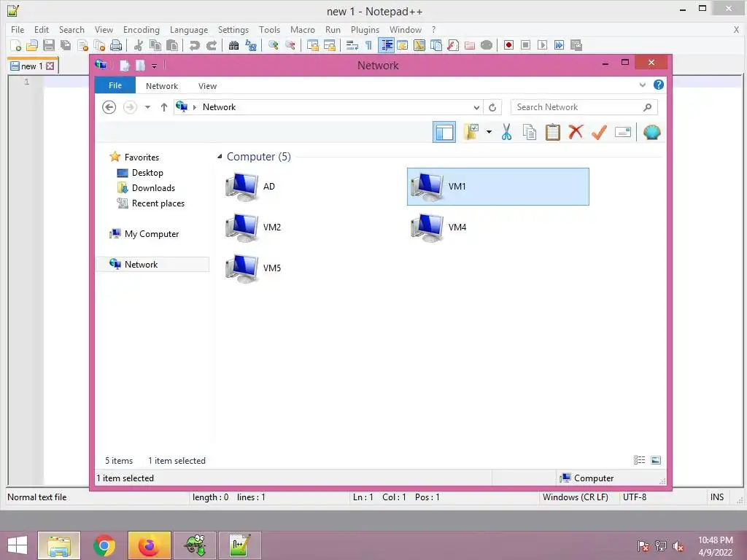
Task: Go forward in Network explorer
Action: [x=130, y=107]
